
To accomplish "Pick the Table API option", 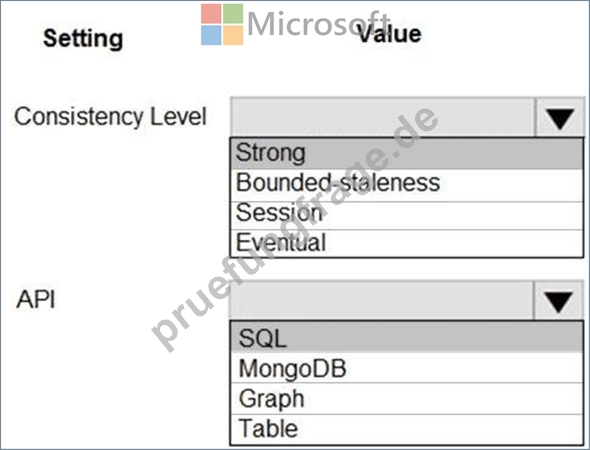I will pyautogui.click(x=407, y=429).
